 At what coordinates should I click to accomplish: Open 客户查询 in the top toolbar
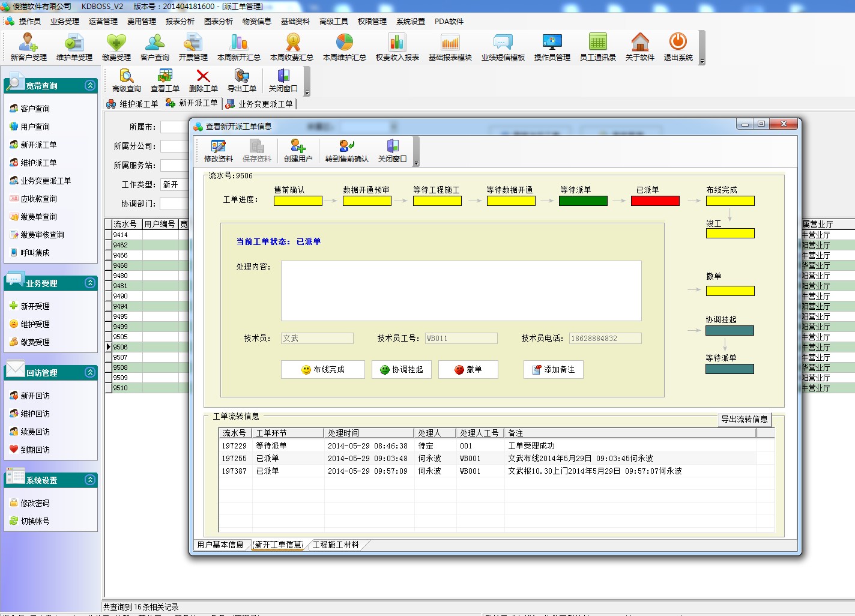tap(155, 47)
